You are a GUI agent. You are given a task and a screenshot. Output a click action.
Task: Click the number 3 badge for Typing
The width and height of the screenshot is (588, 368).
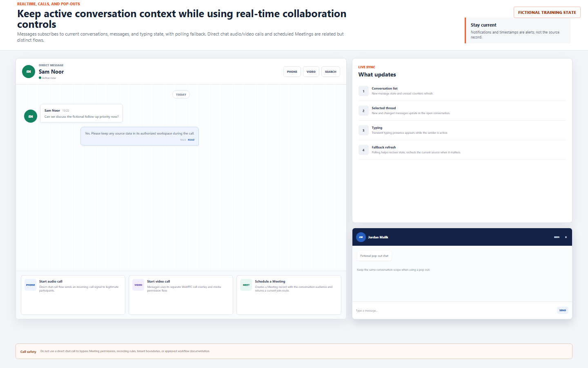click(x=363, y=130)
